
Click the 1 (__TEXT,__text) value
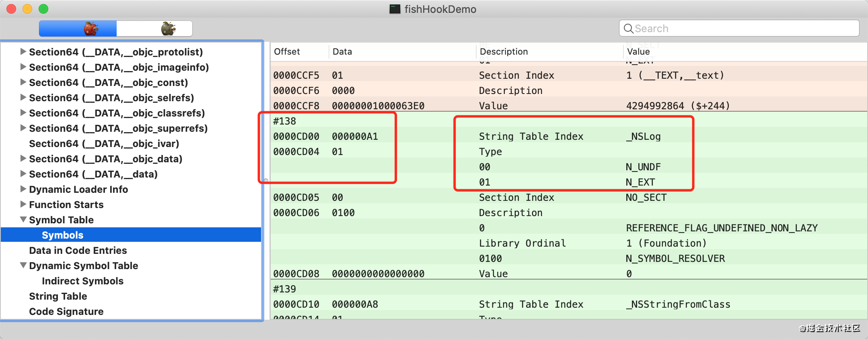(675, 76)
